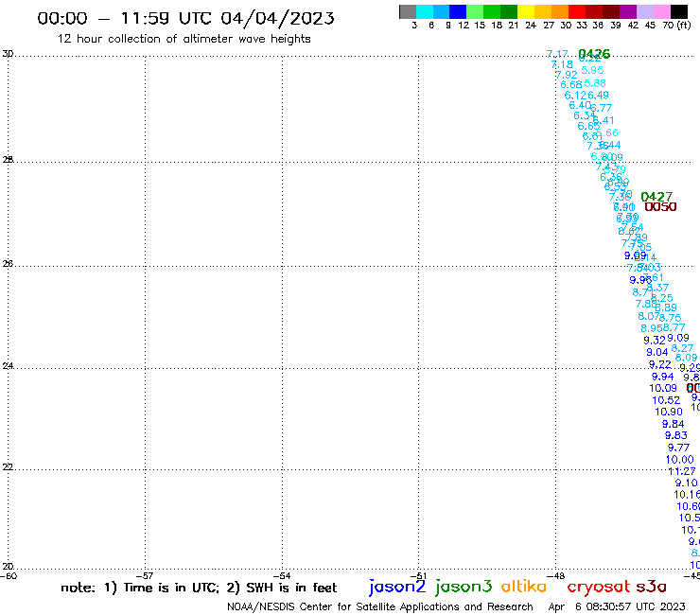The image size is (700, 615).
Task: Pick the purple 39-42 ft legend swatch
Action: 628,11
